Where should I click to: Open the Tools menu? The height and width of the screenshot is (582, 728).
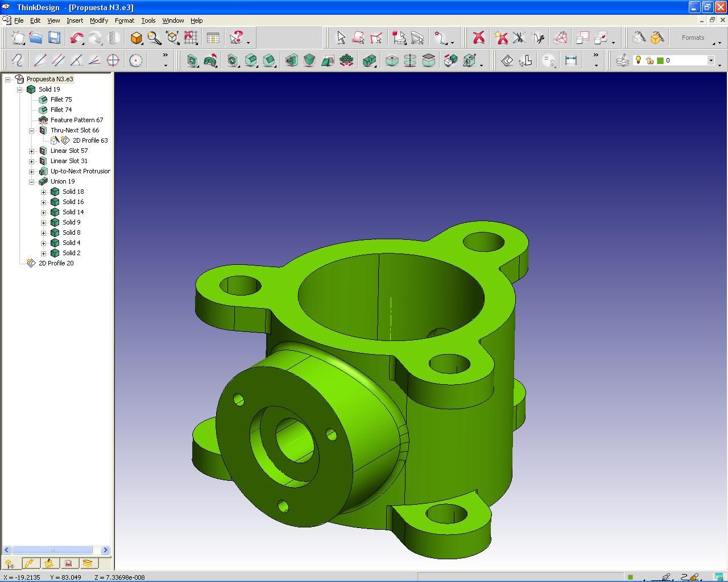[148, 20]
